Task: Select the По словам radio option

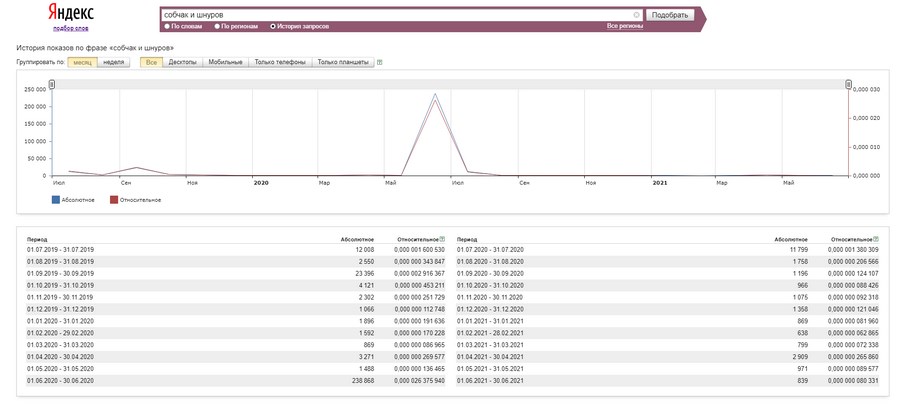Action: coord(186,26)
